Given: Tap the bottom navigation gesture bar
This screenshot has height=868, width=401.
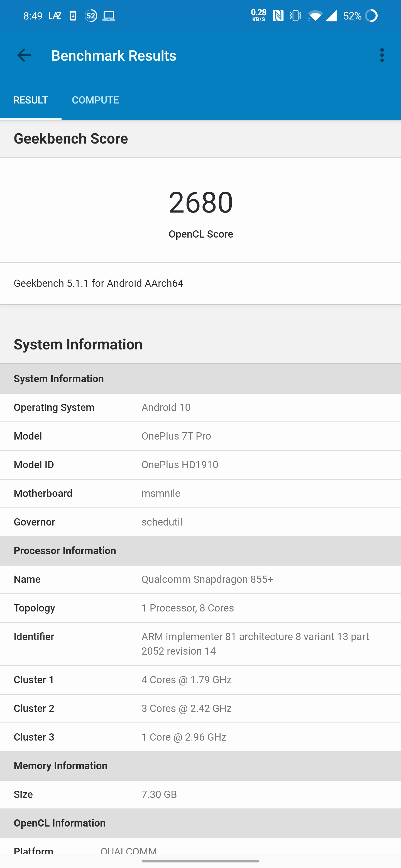Looking at the screenshot, I should (x=200, y=861).
